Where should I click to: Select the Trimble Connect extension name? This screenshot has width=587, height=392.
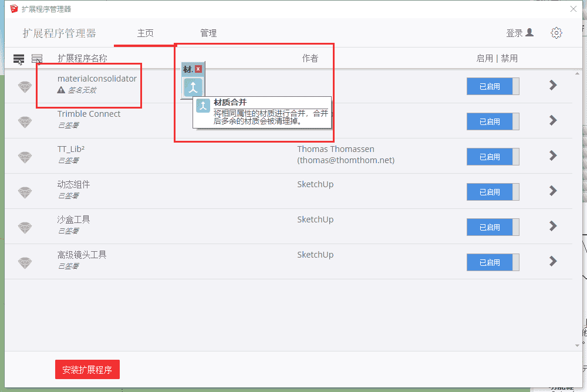(x=89, y=114)
